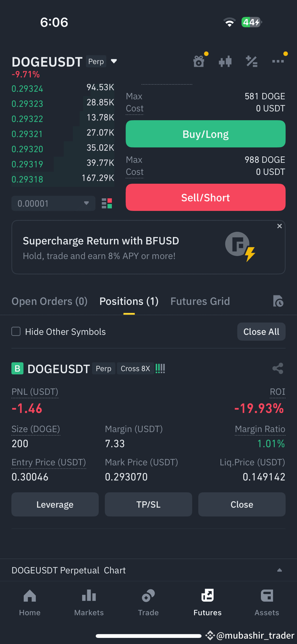Check the Hide Other Symbols checkbox
The height and width of the screenshot is (644, 297).
tap(16, 331)
